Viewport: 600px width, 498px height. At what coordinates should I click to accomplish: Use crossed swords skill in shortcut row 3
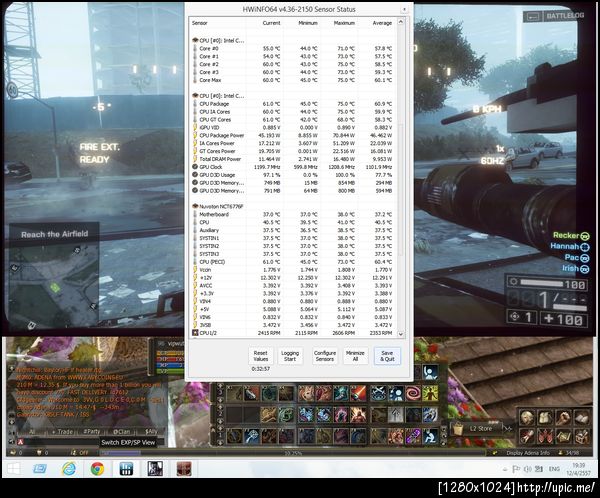coord(378,394)
